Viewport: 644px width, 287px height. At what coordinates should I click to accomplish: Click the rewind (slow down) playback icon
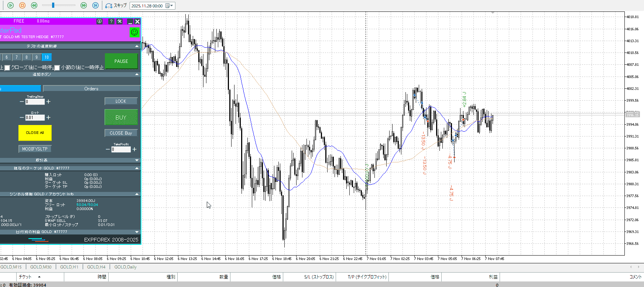(x=34, y=5)
